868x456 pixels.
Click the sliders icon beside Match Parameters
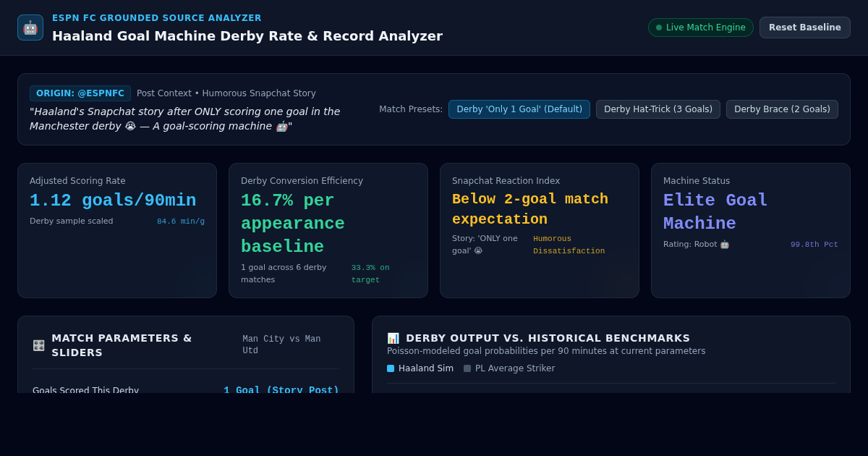tap(39, 345)
